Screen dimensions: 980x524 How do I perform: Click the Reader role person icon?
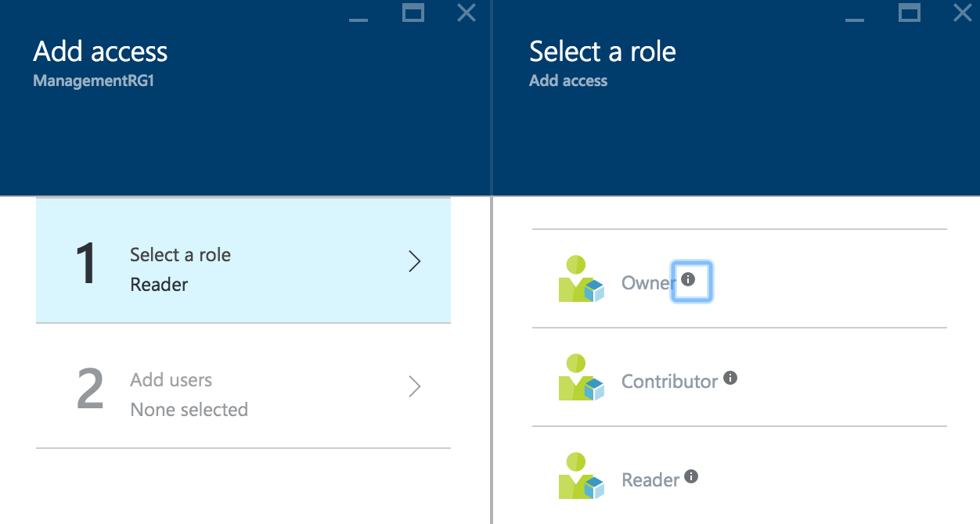coord(581,476)
